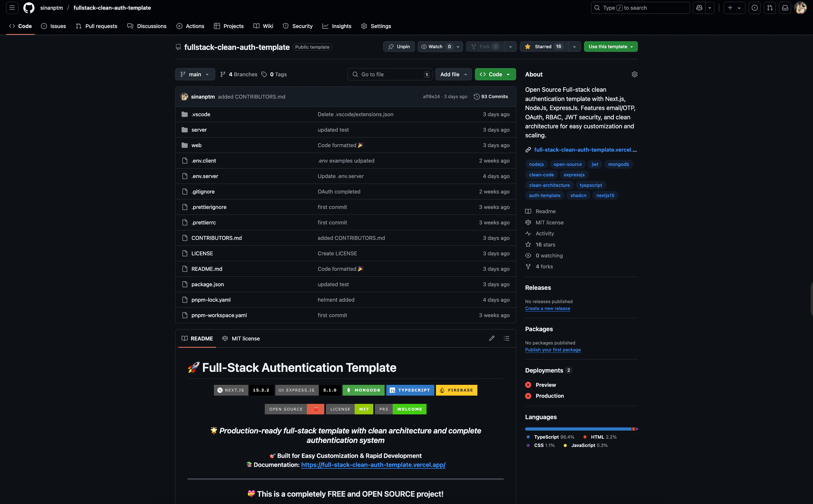Viewport: 813px width, 504px height.
Task: Expand the Fork options caret
Action: pos(510,47)
